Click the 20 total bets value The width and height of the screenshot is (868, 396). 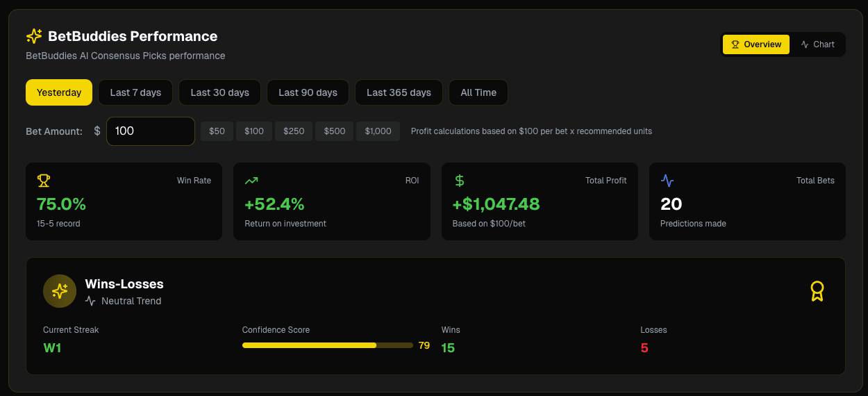click(x=671, y=204)
